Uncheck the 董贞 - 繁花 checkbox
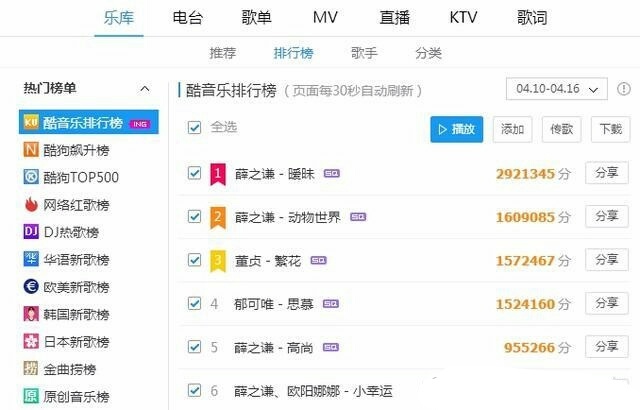640x410 pixels. 194,260
